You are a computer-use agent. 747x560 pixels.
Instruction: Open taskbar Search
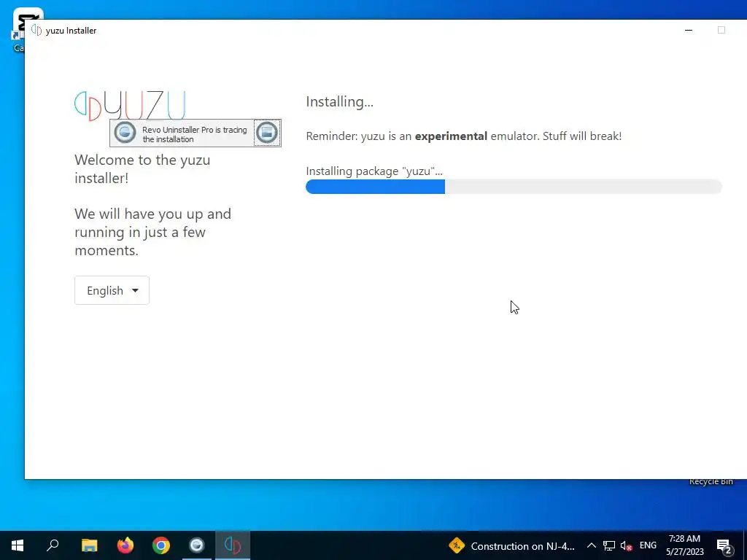[x=53, y=545]
